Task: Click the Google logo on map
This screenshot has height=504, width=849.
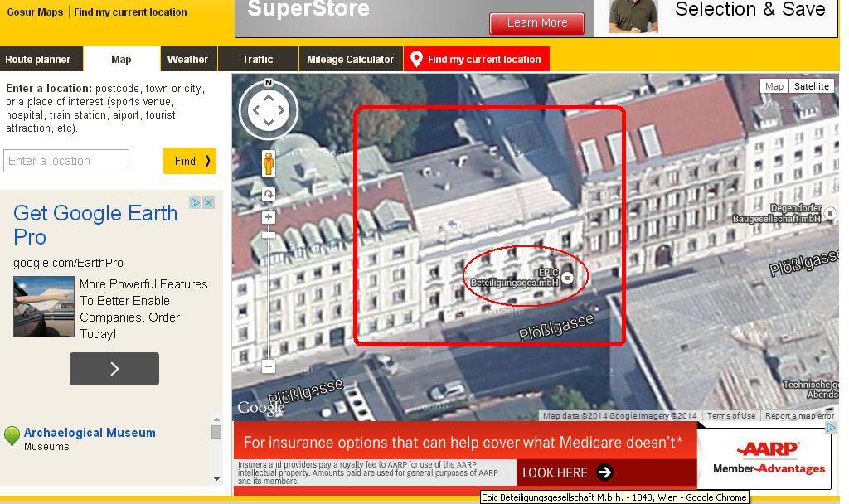Action: [260, 408]
